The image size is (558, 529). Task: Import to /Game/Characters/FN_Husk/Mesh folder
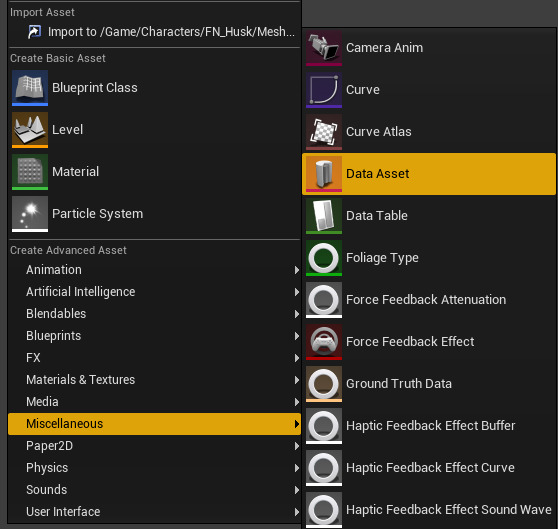(154, 32)
